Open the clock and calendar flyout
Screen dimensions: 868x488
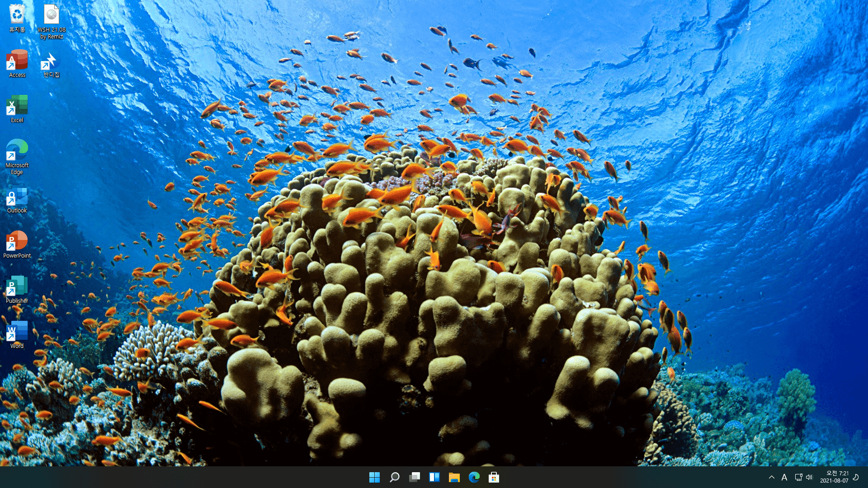click(834, 477)
